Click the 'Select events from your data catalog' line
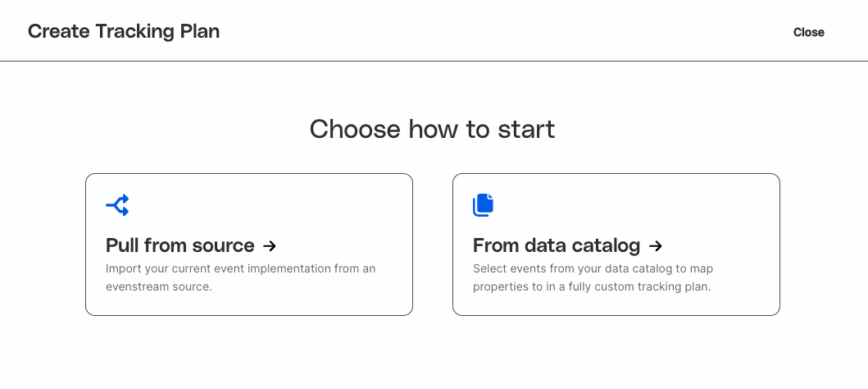This screenshot has width=868, height=389. coord(593,268)
